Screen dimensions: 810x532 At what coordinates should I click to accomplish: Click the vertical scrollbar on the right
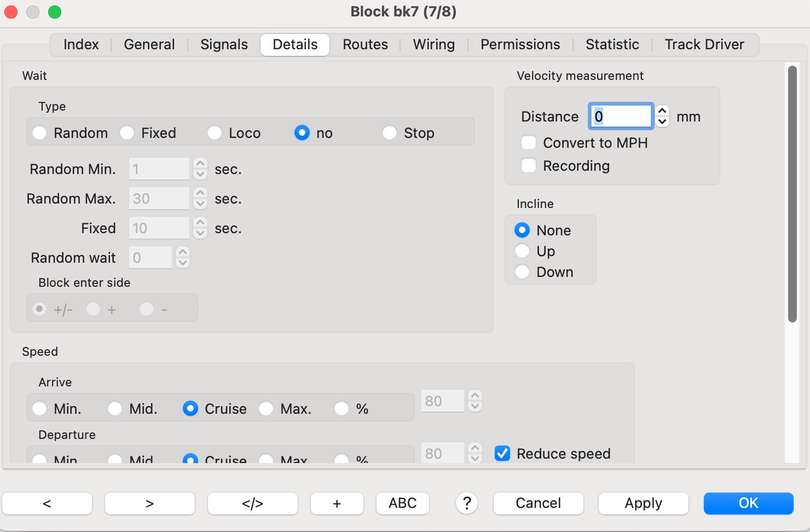(792, 194)
